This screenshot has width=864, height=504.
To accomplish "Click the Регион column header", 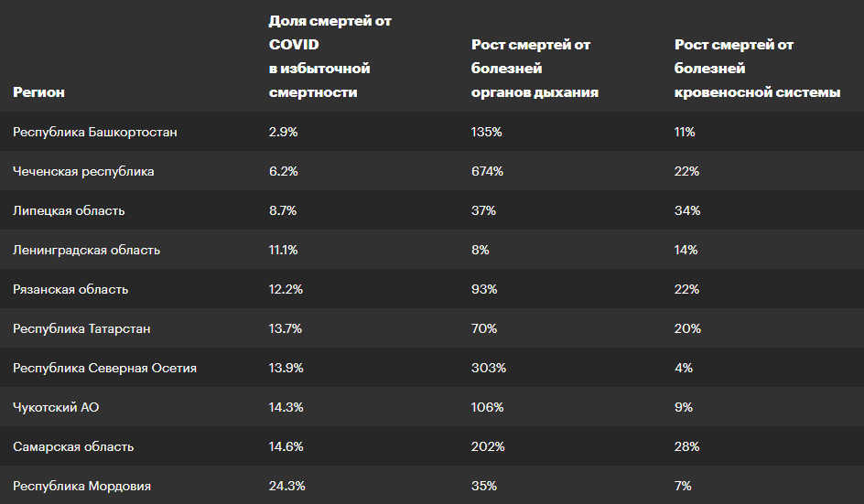I will (x=38, y=92).
